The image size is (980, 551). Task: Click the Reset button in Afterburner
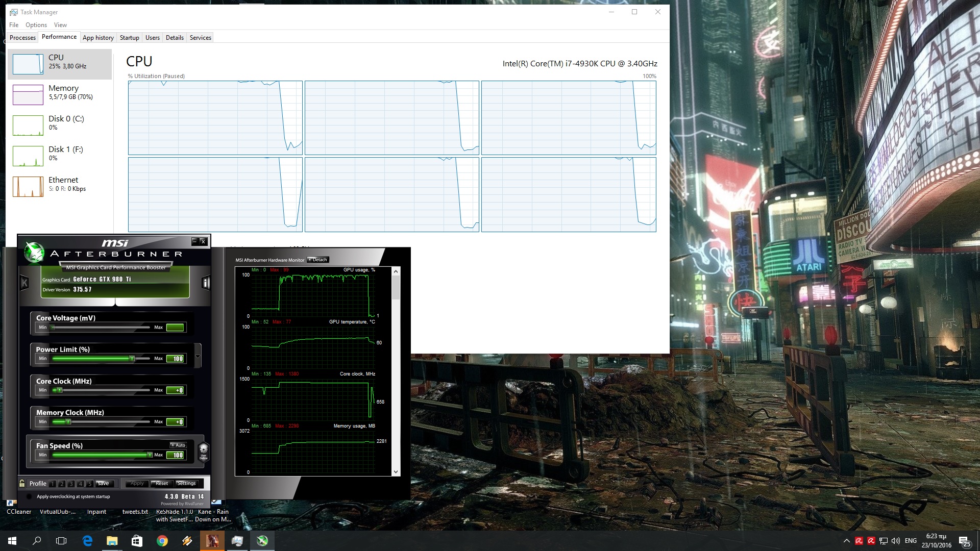pos(161,483)
